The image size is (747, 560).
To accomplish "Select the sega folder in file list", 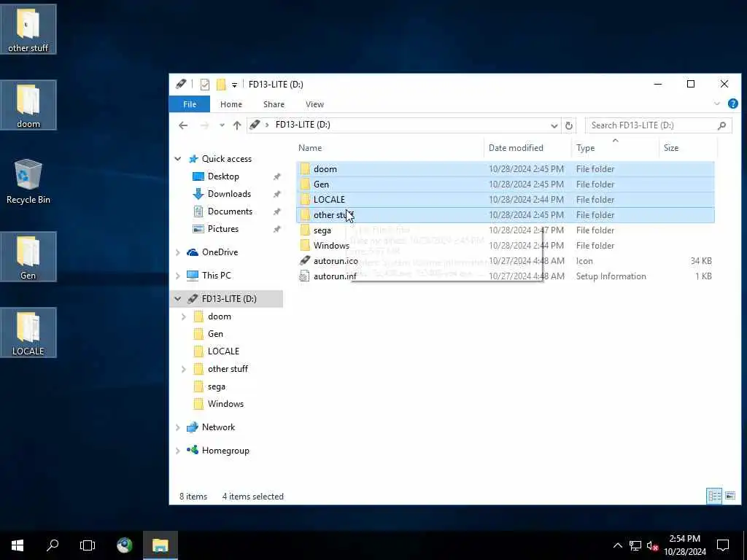I will [505, 230].
